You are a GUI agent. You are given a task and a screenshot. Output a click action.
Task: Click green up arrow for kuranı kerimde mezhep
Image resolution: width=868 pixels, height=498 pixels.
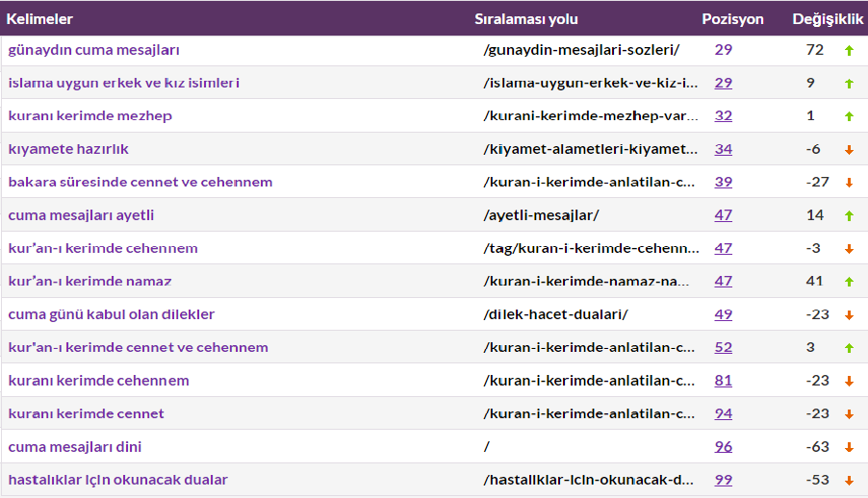(x=849, y=116)
